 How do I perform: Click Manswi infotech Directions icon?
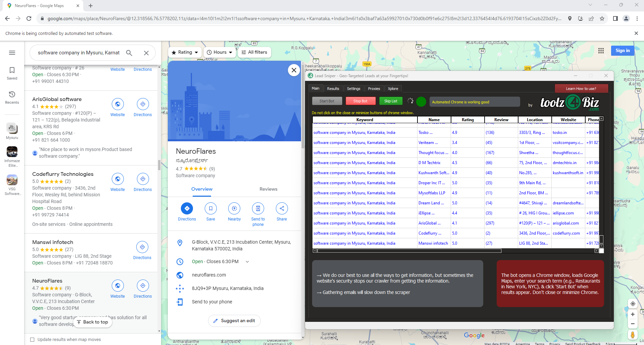pyautogui.click(x=142, y=247)
